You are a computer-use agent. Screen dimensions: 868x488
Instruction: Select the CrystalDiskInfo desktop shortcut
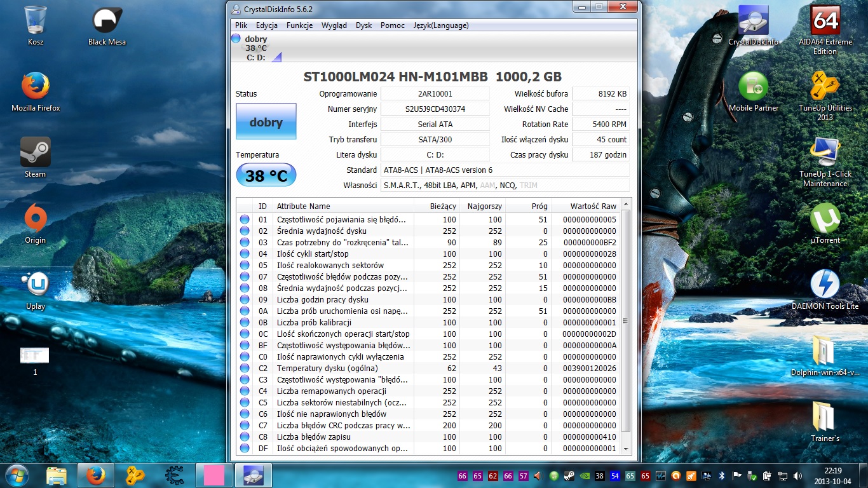753,26
